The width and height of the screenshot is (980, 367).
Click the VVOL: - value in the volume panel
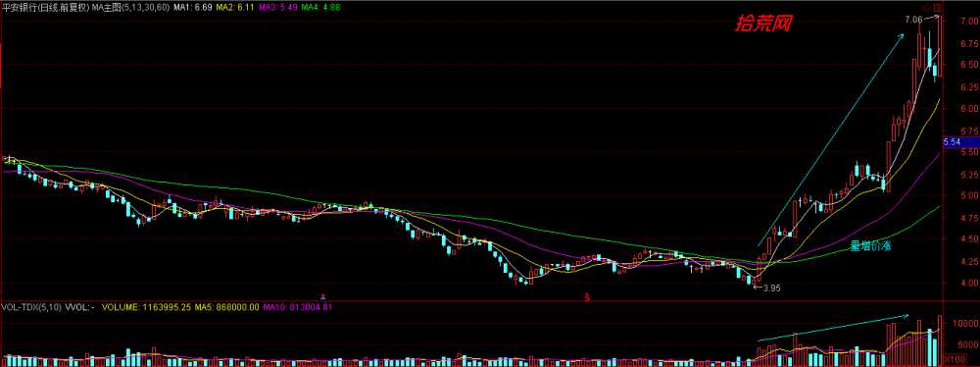click(x=79, y=307)
